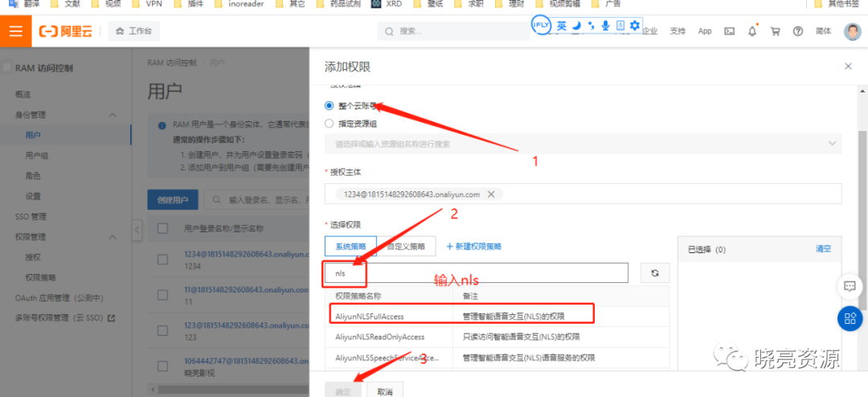Select the AliyunNLSFullAccess policy row
The width and height of the screenshot is (868, 397).
click(497, 316)
